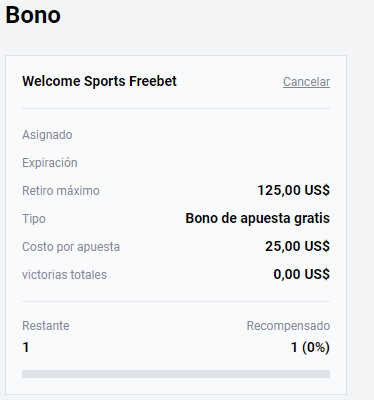Click the Bono page heading

[33, 15]
